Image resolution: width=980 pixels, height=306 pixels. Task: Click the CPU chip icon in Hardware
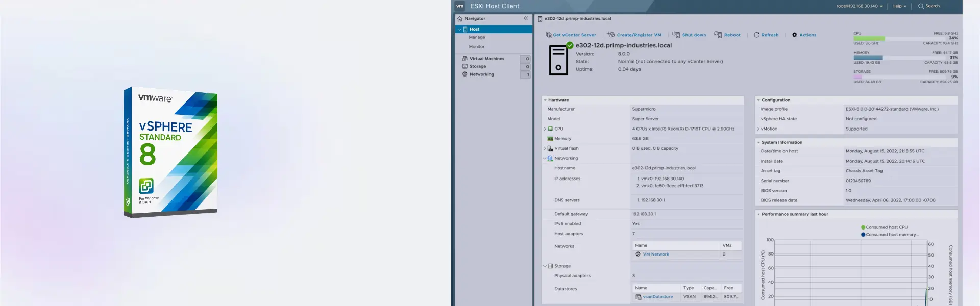click(550, 129)
